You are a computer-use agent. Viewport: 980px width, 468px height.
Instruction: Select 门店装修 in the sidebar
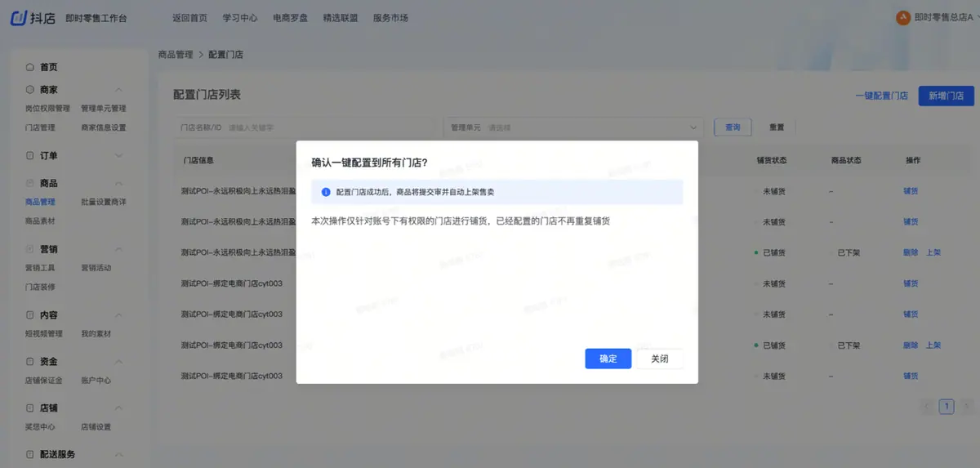tap(40, 287)
